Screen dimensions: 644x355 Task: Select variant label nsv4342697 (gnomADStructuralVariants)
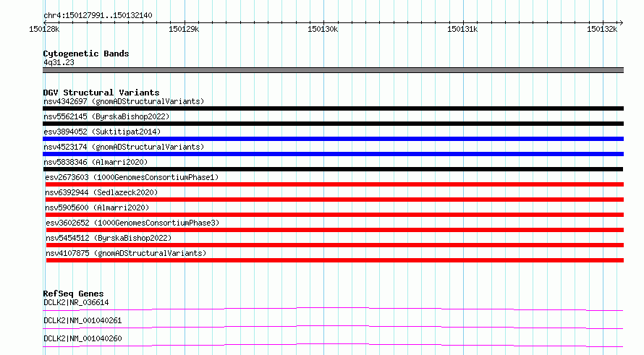coord(124,101)
